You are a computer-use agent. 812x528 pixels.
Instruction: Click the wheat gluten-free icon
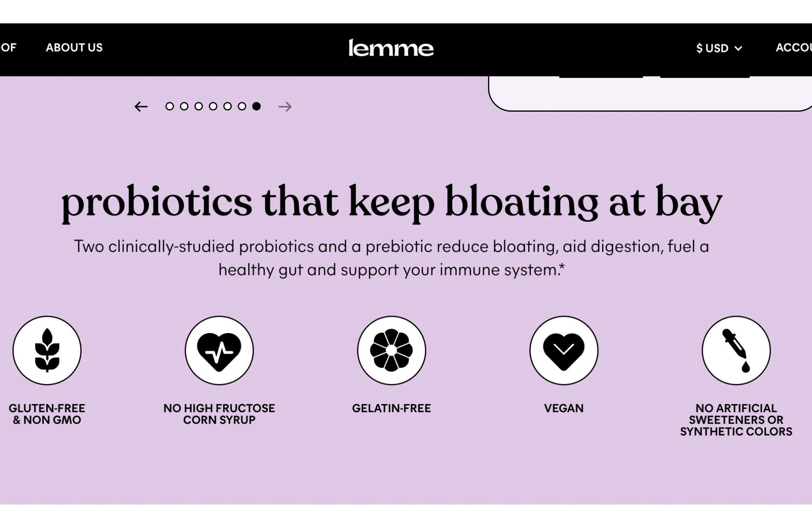click(47, 351)
